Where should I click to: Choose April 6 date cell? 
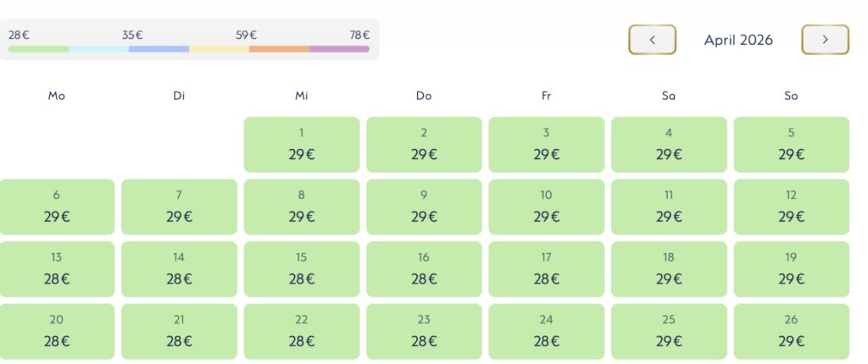pos(57,207)
